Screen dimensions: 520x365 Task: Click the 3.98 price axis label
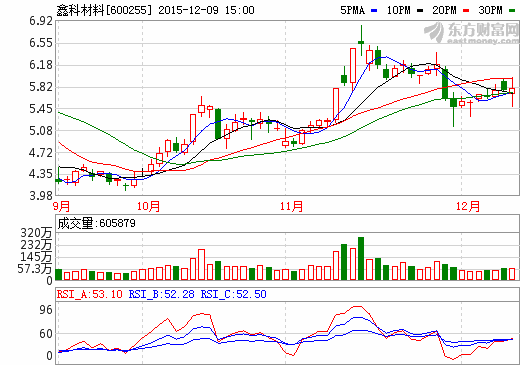tap(41, 196)
